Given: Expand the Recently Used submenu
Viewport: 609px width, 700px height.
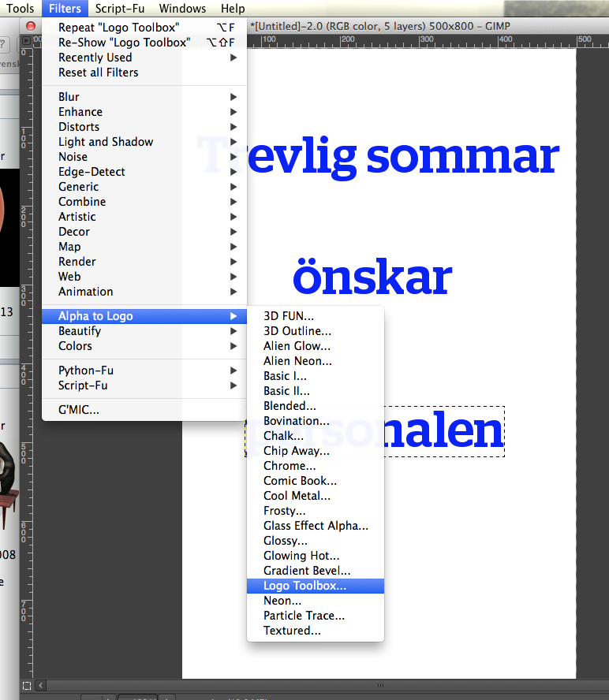Looking at the screenshot, I should point(144,58).
